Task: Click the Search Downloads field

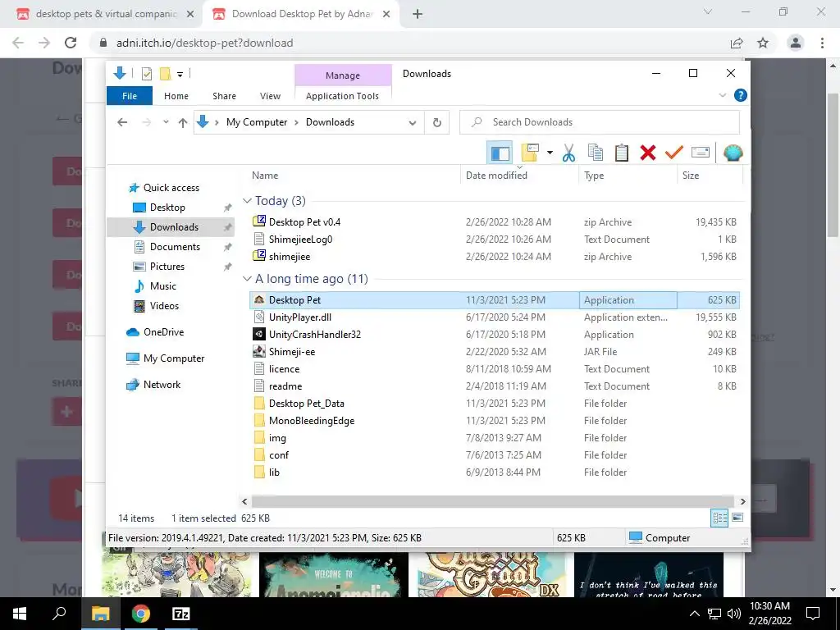Action: pos(600,122)
